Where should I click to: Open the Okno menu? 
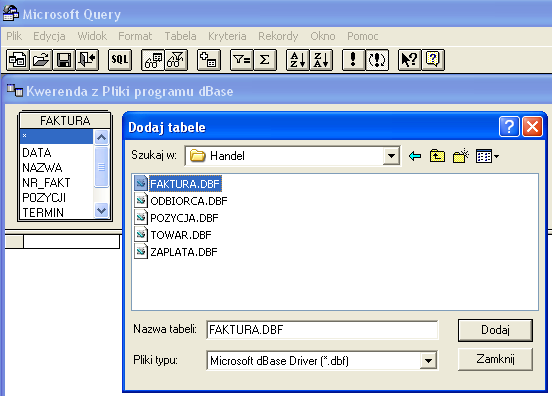click(322, 36)
